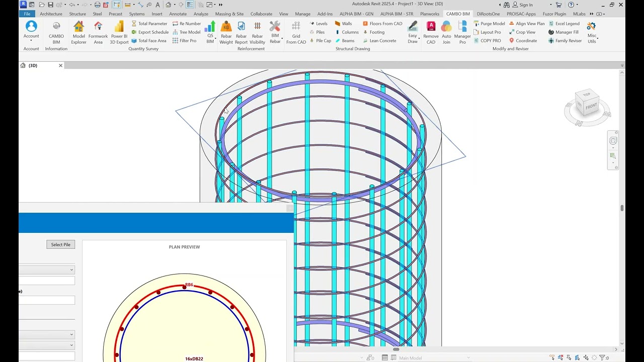The width and height of the screenshot is (644, 362).
Task: Click the Total Parameter tool
Action: [x=149, y=24]
